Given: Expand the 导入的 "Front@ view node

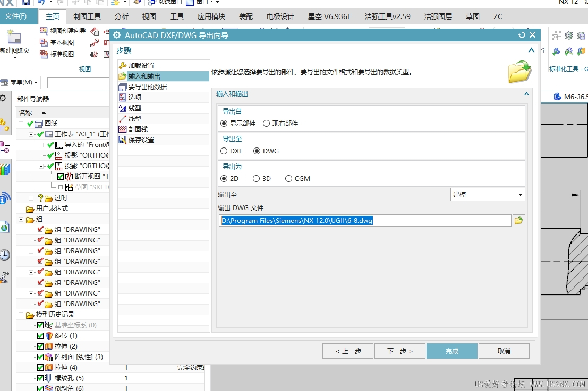Looking at the screenshot, I should 41,145.
